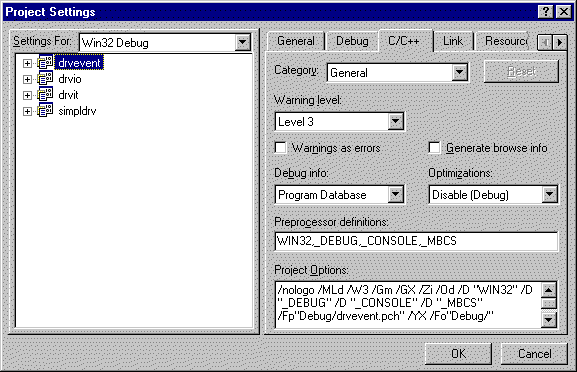Click the question mark help button

[546, 12]
